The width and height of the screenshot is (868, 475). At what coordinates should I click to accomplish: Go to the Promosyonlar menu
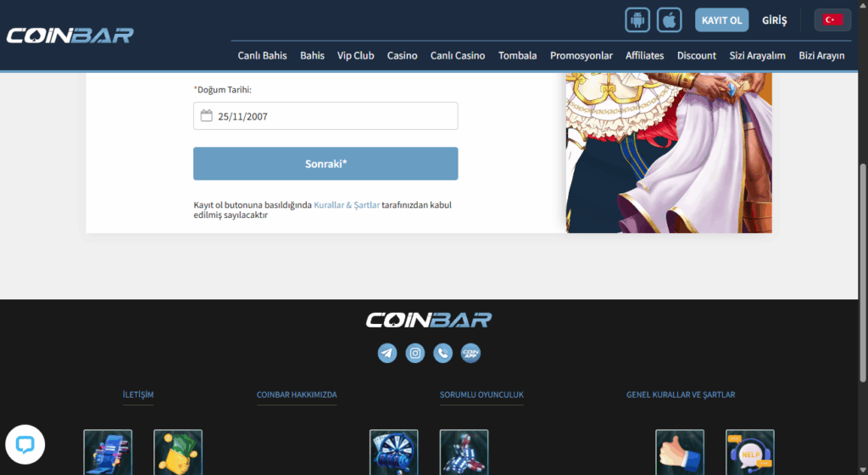581,55
